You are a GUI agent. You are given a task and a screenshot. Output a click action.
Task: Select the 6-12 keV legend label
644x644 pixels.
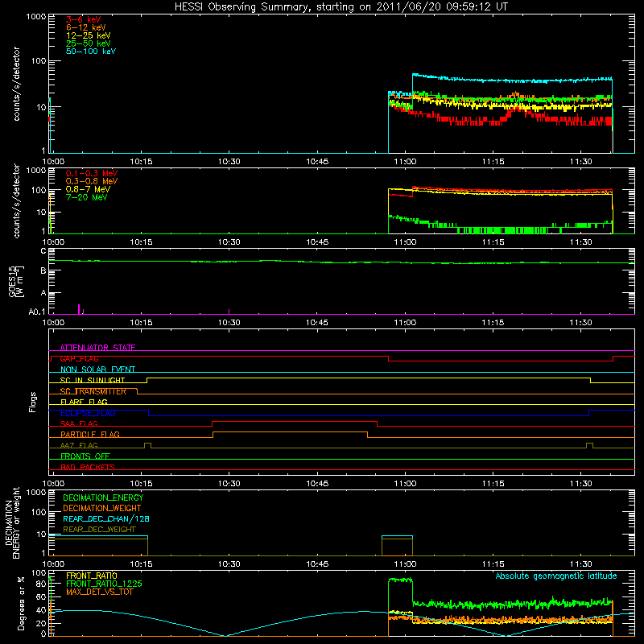[x=86, y=27]
